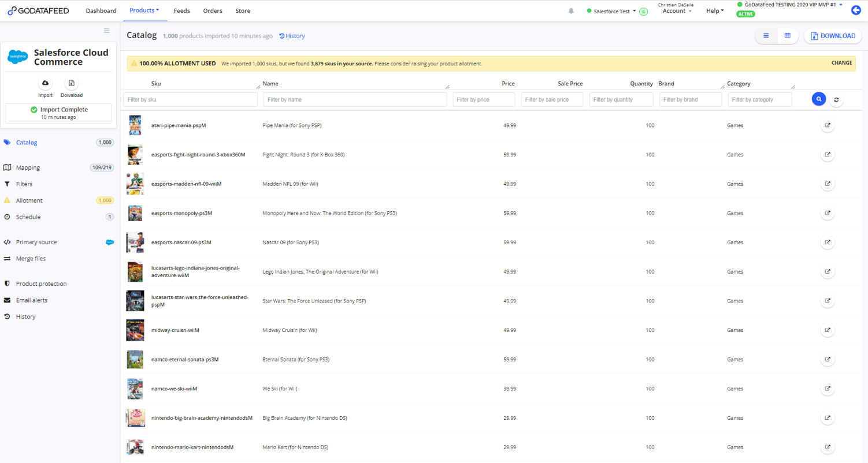Open the notifications bell
The height and width of the screenshot is (463, 868).
(571, 11)
